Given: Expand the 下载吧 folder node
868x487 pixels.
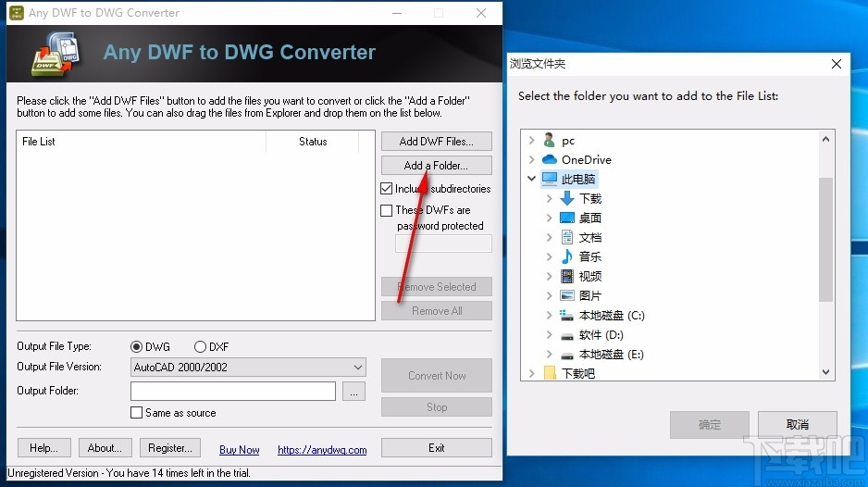Looking at the screenshot, I should click(x=531, y=373).
